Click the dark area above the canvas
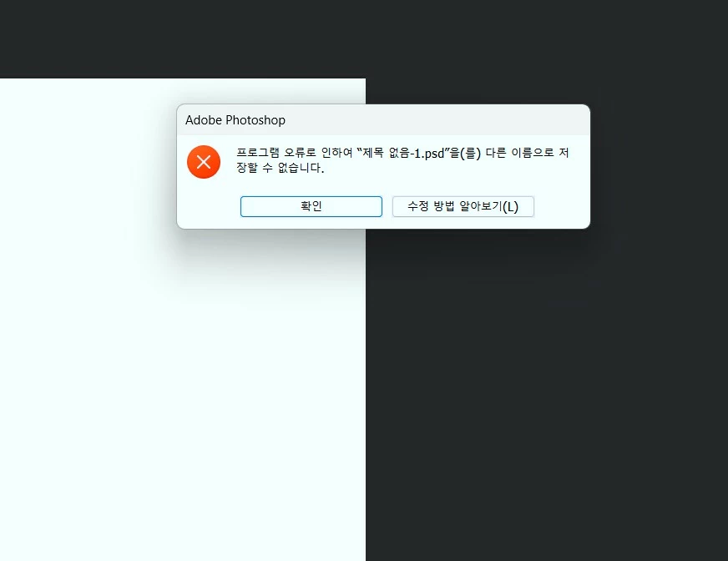This screenshot has width=728, height=561. (x=364, y=39)
